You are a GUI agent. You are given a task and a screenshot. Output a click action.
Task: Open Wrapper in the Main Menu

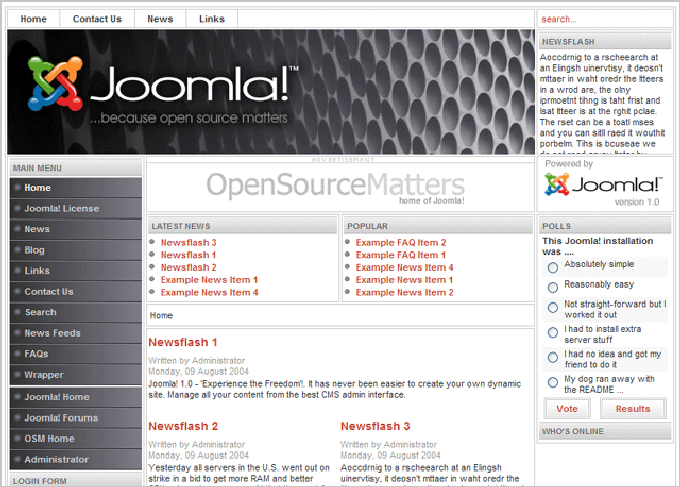[x=76, y=375]
